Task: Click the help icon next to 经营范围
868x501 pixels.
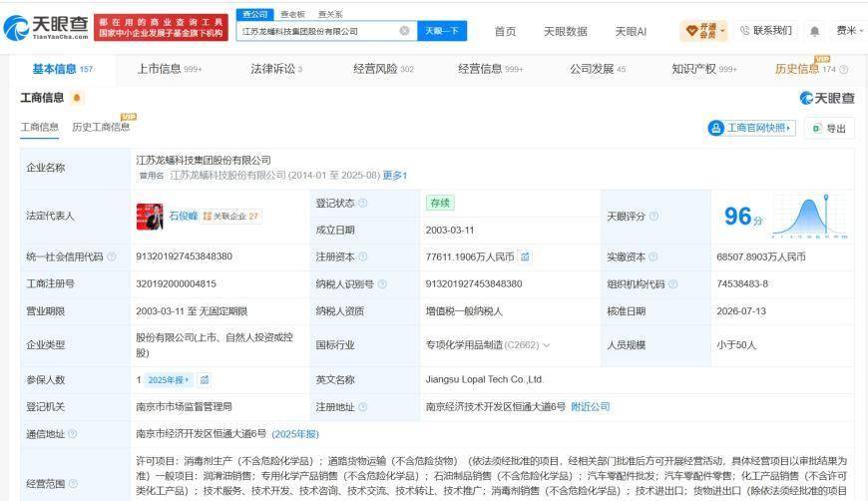Action: coord(73,483)
